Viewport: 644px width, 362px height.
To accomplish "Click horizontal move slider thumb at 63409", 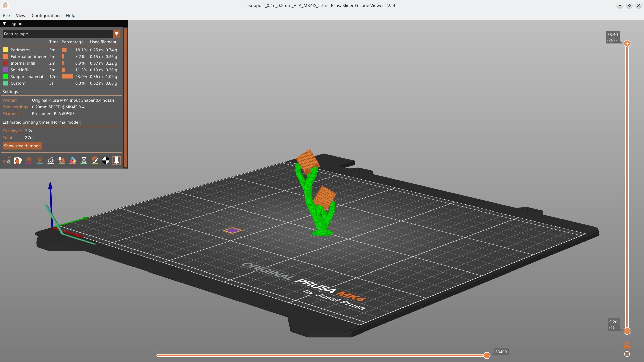I will click(487, 355).
